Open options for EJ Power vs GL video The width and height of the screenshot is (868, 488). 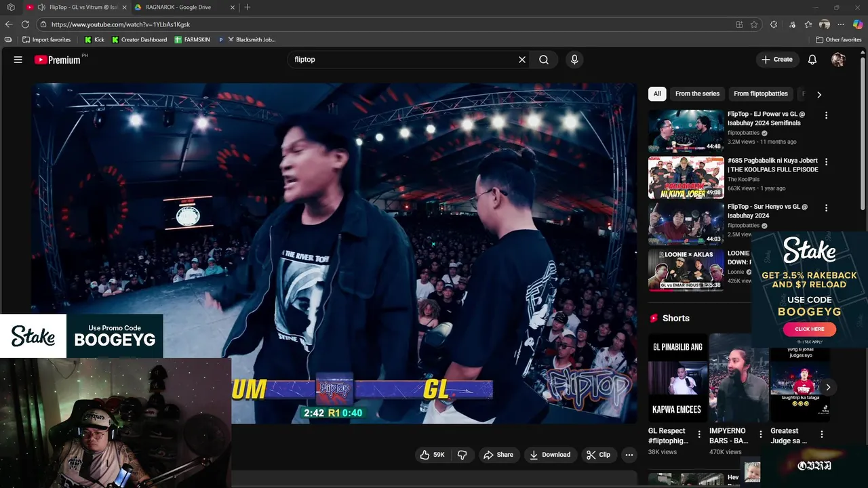tap(826, 115)
